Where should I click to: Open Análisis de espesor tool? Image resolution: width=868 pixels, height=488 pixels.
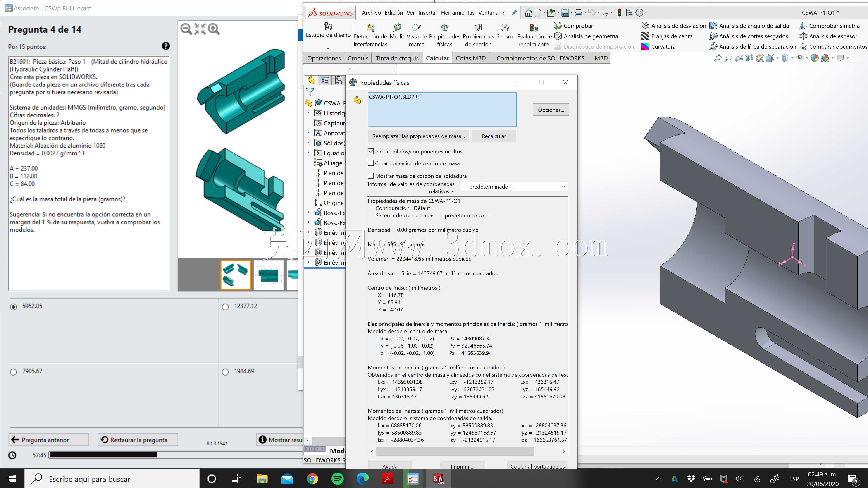pos(828,36)
